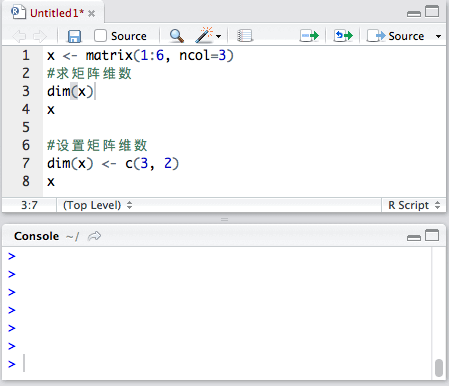
Task: Click the console vertical scrollbar thumb
Action: coord(439,368)
